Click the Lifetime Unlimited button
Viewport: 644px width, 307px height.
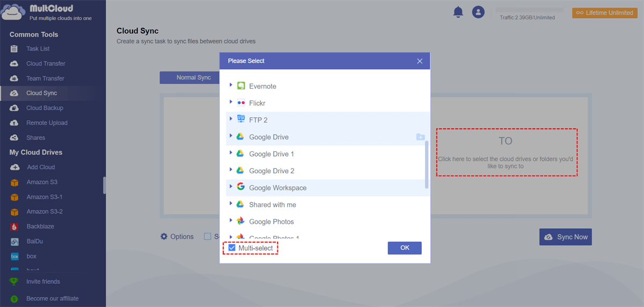(x=605, y=13)
